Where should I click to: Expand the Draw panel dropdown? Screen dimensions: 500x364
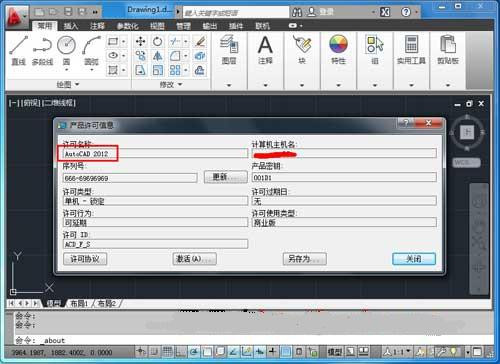tap(68, 85)
